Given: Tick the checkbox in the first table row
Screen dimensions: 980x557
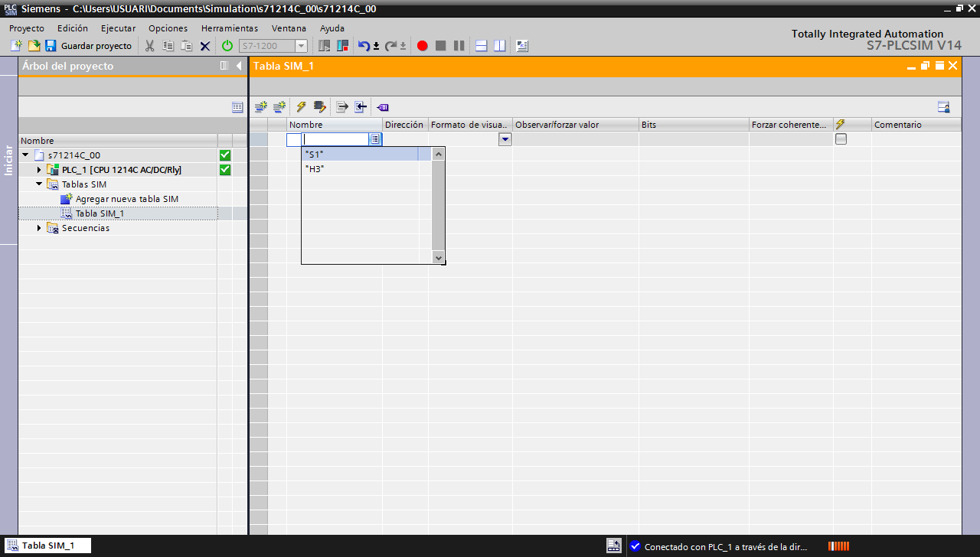Looking at the screenshot, I should click(841, 139).
